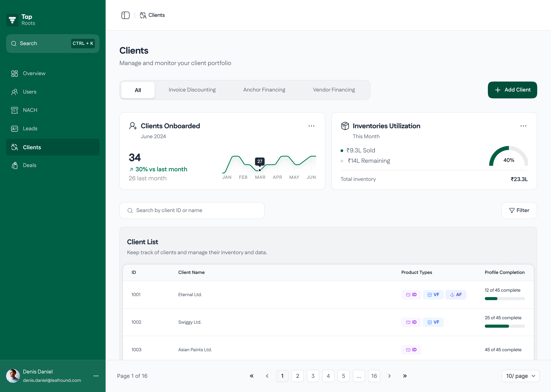Open the Clients Onboarded options menu

click(311, 126)
